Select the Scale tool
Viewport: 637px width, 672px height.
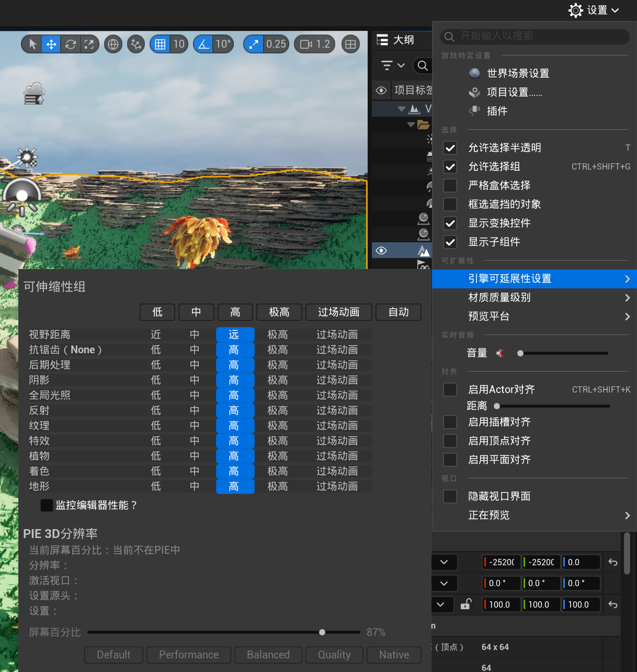point(89,44)
